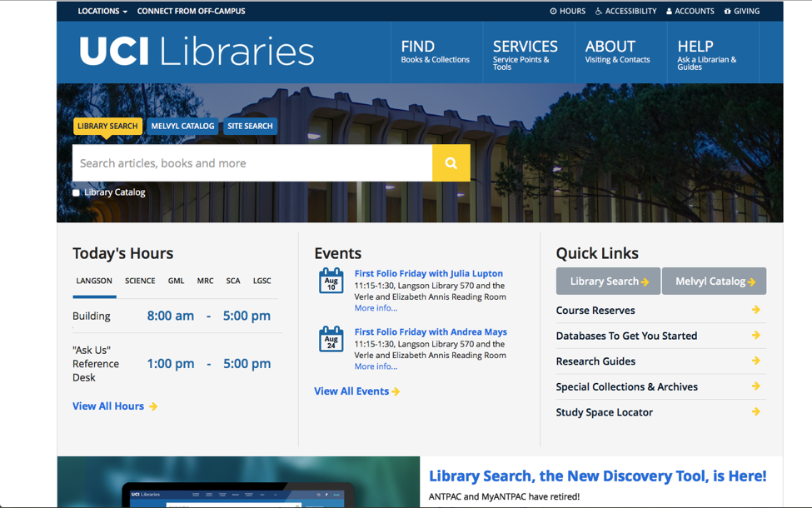Click the gift icon beside GIVING
Screen dimensions: 812x508
coord(728,11)
